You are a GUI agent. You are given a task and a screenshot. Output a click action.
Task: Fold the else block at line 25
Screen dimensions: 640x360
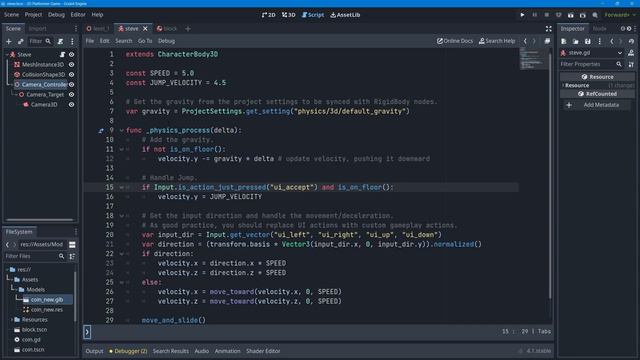(122, 282)
